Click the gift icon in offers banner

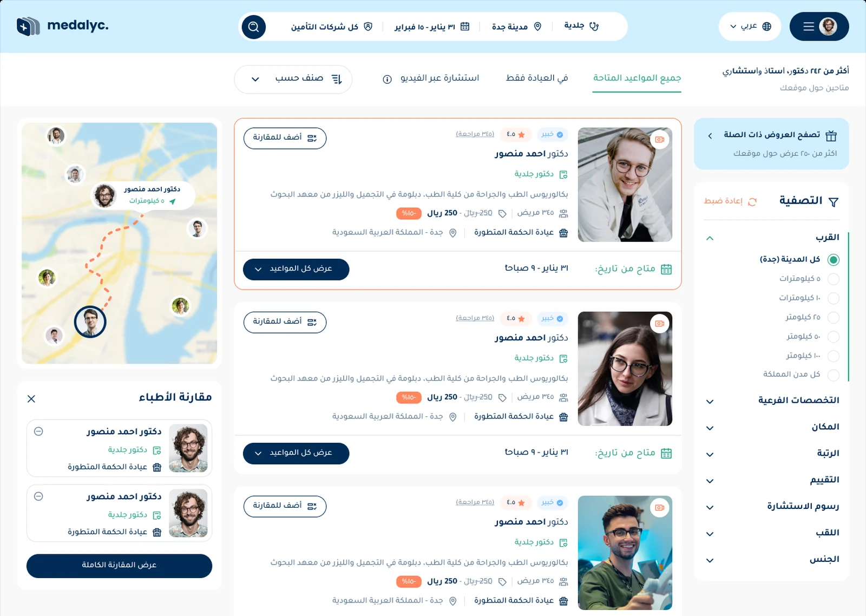[x=831, y=135]
